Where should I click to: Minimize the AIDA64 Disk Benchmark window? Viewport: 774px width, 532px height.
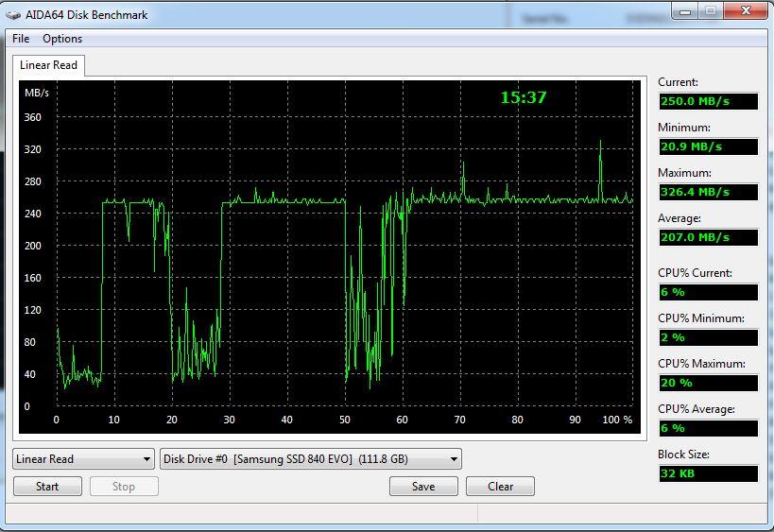(685, 10)
